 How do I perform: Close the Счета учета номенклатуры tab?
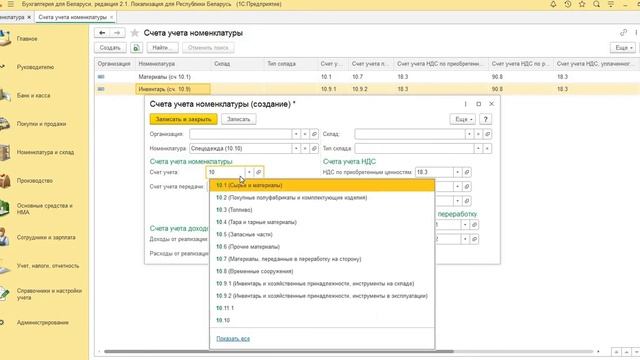pos(111,17)
